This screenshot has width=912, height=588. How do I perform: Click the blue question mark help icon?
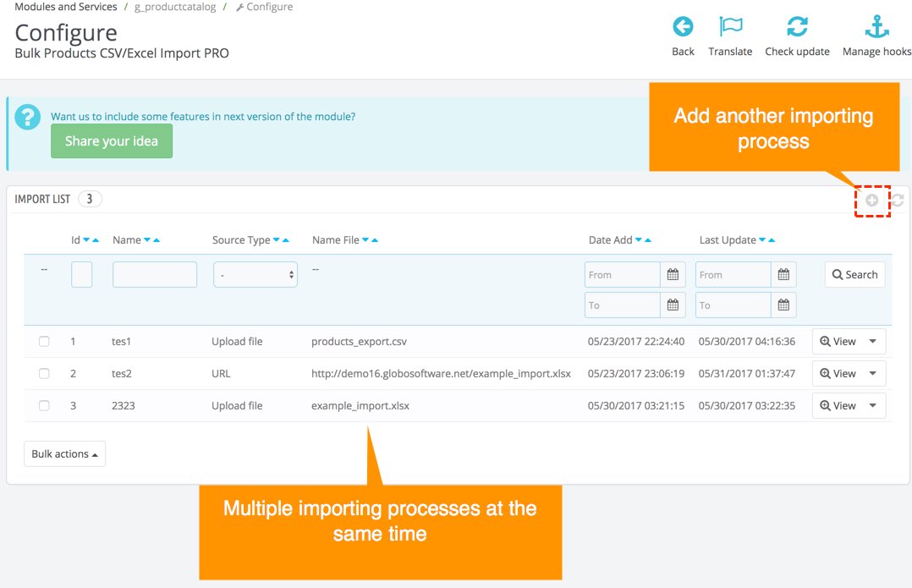27,117
